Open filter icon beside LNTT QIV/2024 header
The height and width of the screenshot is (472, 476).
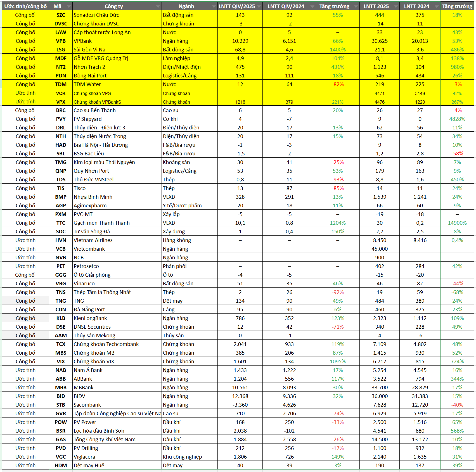(x=312, y=7)
